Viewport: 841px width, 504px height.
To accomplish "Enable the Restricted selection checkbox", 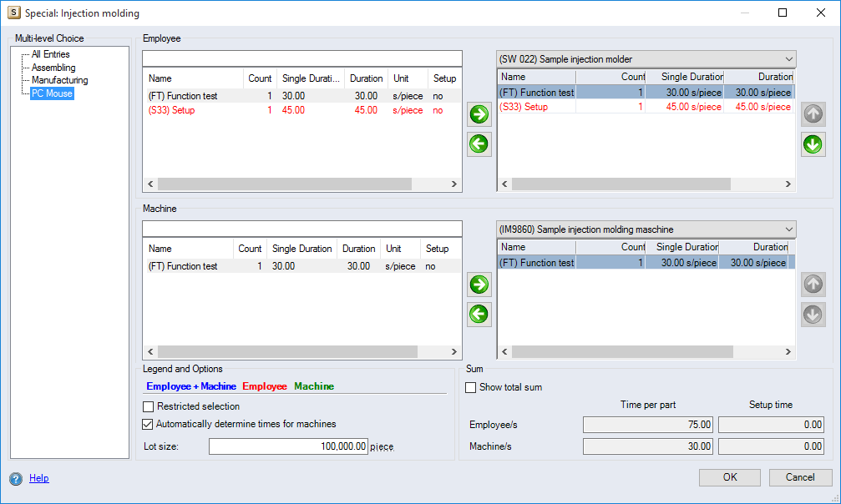I will coord(149,407).
